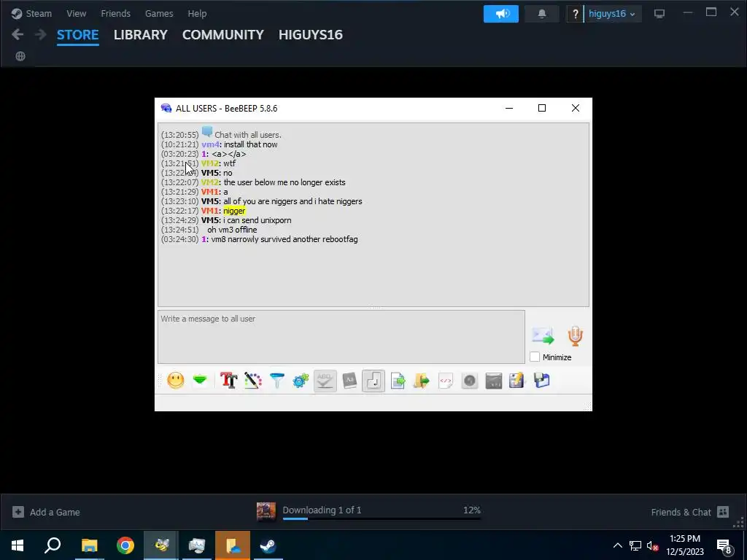The image size is (747, 560).
Task: Open the Windows notification center
Action: click(x=724, y=546)
